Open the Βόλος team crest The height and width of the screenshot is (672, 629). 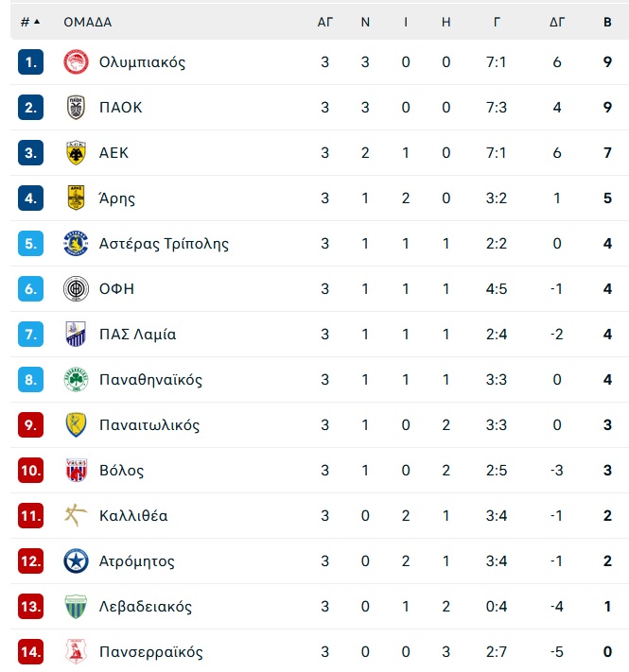pyautogui.click(x=76, y=470)
